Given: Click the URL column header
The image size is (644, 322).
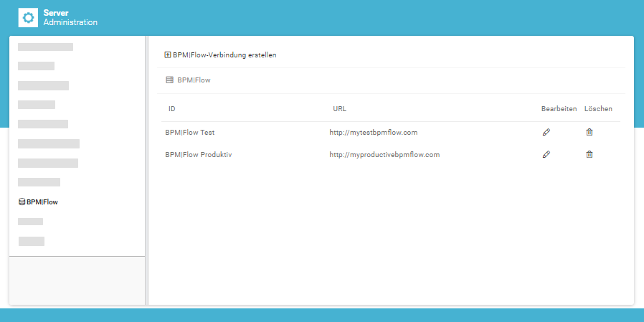Looking at the screenshot, I should (x=340, y=109).
